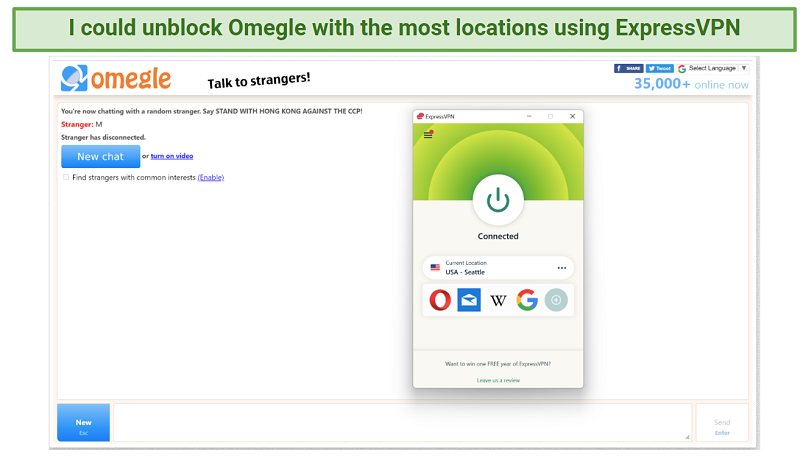Add a new shortcut in ExpressVPN

click(556, 300)
